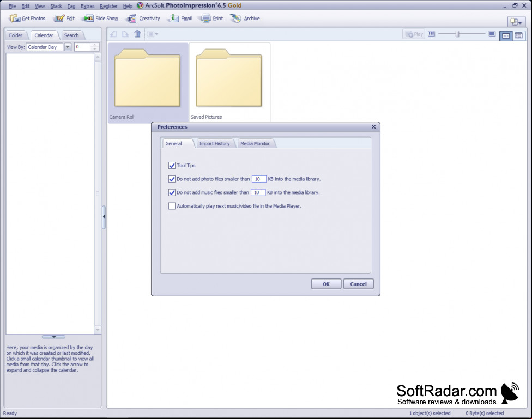The height and width of the screenshot is (419, 532).
Task: Open the Edit menu in menu bar
Action: tap(26, 6)
